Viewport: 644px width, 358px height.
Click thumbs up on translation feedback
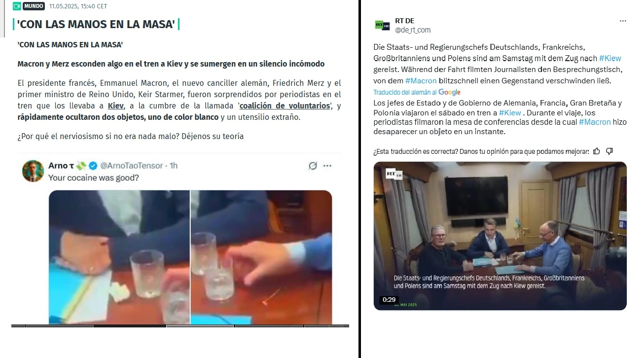[x=597, y=151]
